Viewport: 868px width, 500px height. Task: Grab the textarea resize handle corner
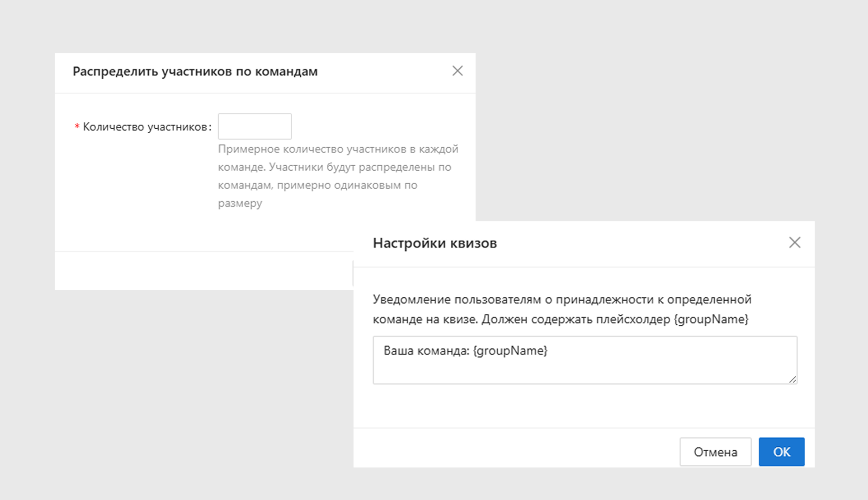coord(793,379)
